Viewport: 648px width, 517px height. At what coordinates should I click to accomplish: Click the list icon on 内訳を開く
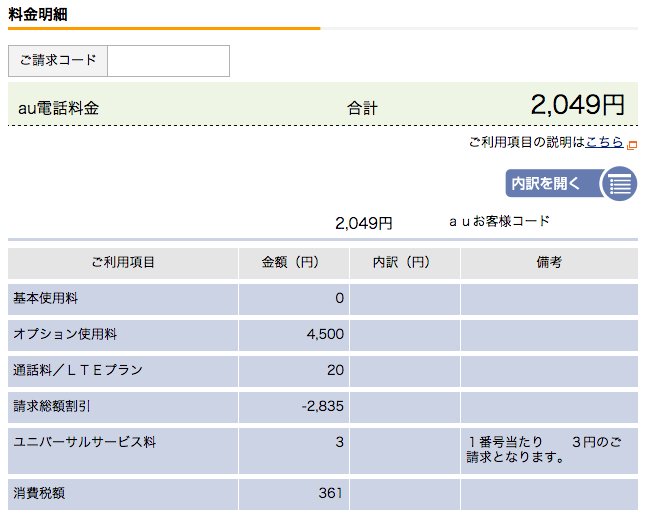(620, 183)
